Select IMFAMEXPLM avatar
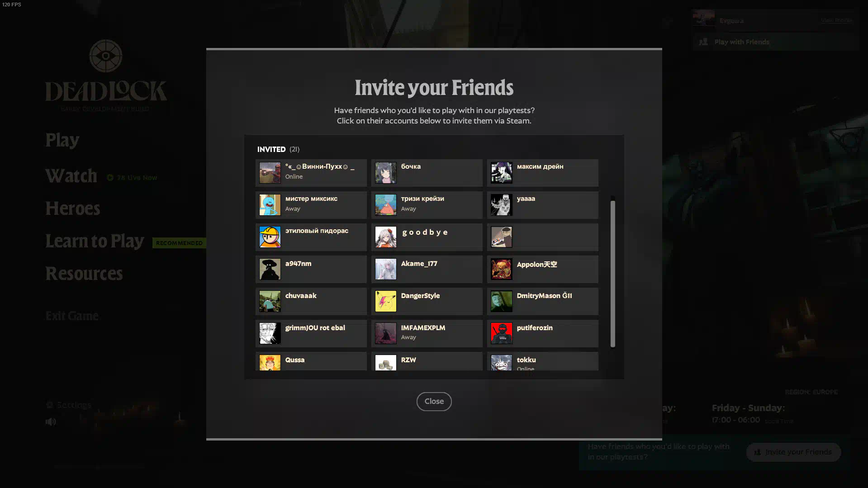The width and height of the screenshot is (868, 488). click(385, 333)
